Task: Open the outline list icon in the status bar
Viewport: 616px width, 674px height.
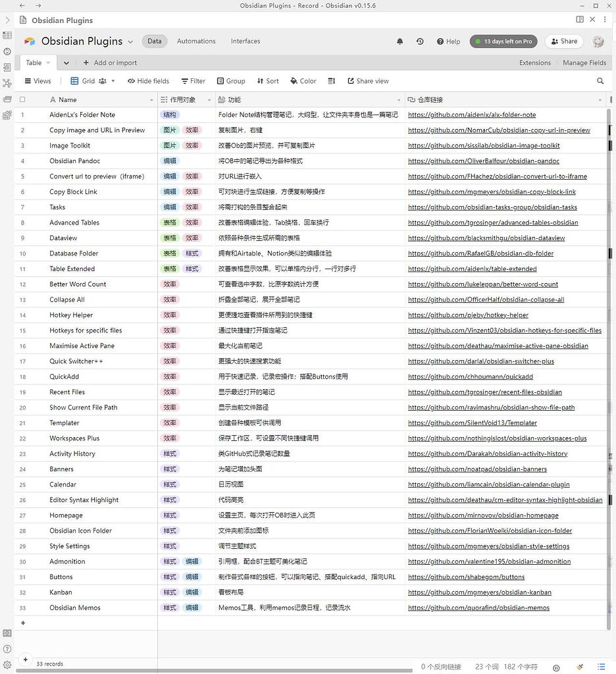Action: click(x=601, y=667)
